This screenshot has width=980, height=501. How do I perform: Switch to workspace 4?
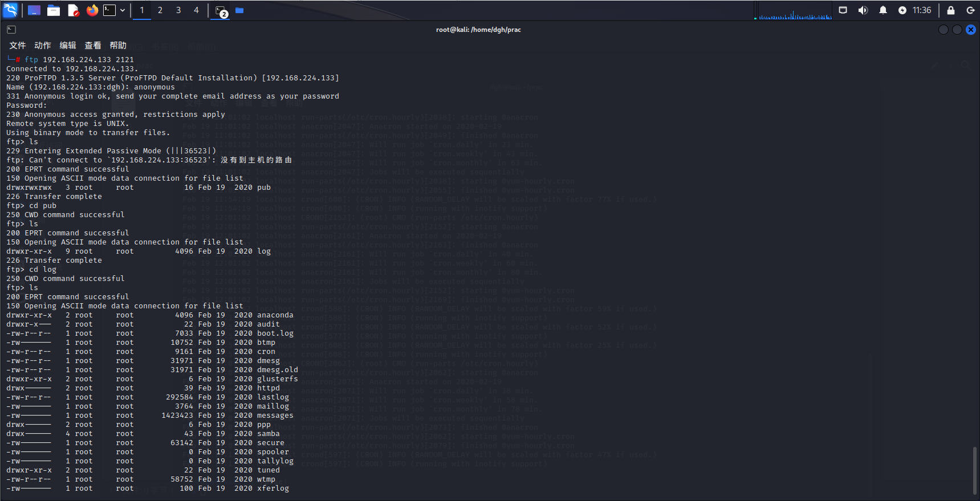[197, 10]
